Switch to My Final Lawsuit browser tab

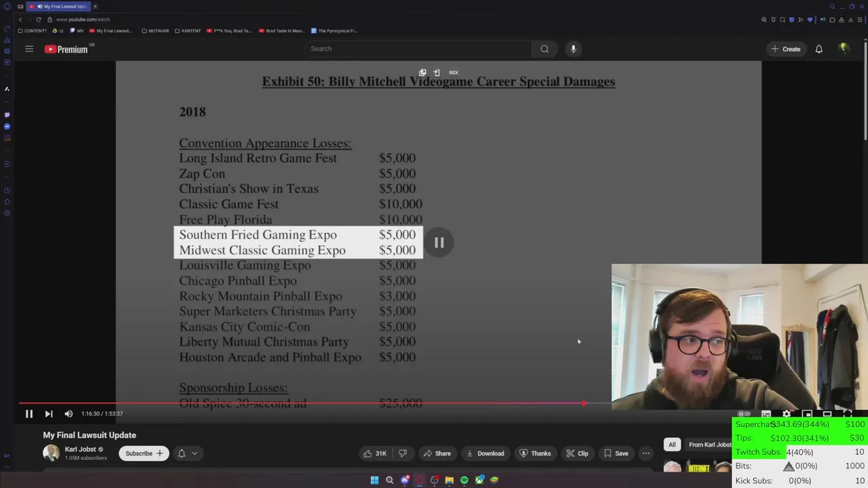[x=58, y=6]
